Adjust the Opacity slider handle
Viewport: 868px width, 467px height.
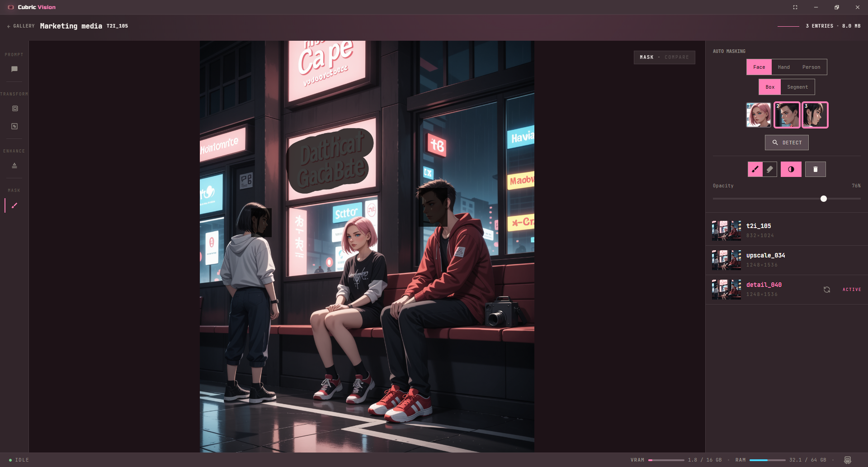coord(824,199)
